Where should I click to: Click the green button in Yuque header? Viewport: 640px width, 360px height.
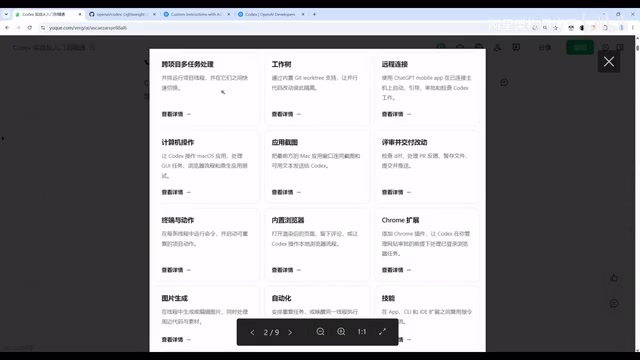pyautogui.click(x=580, y=48)
